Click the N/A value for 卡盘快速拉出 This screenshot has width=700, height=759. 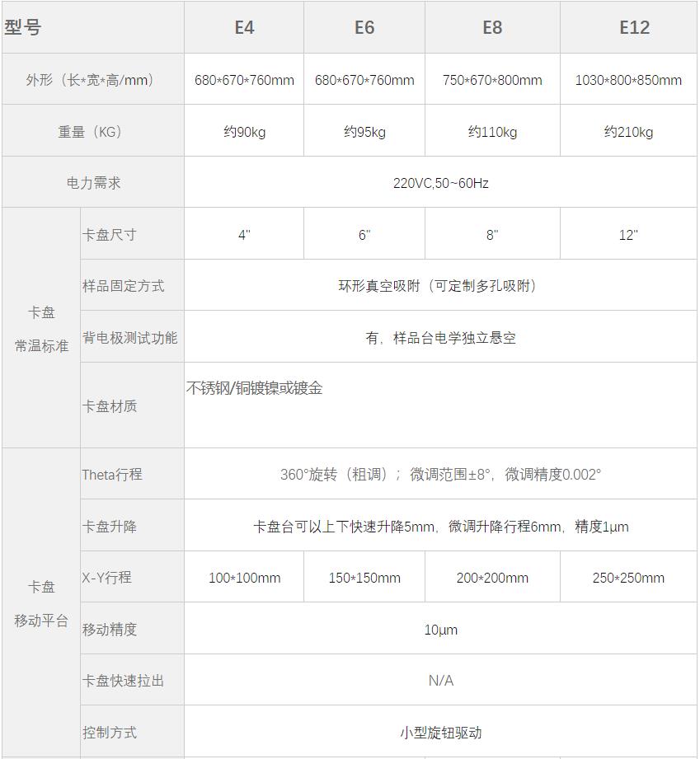click(x=440, y=681)
